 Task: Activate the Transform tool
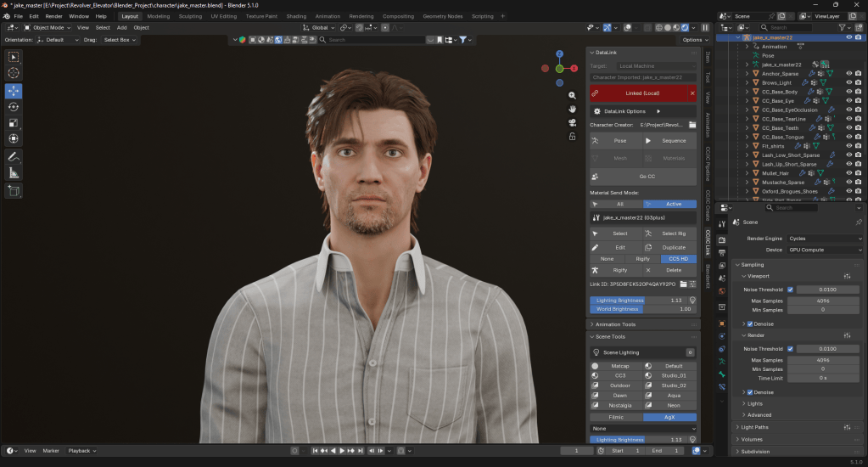click(14, 138)
